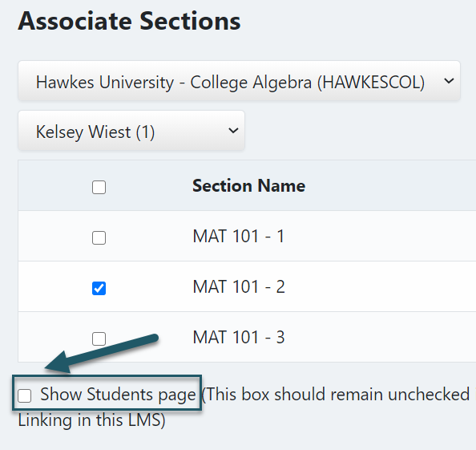Click the 'Linking in this LMS)' text
Screen dimensions: 476x450
coord(91,420)
